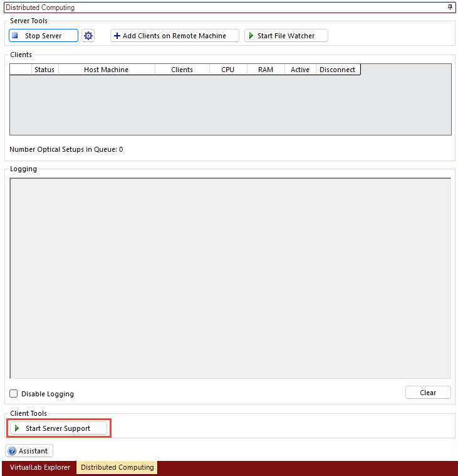Click the auto-hide pin icon in the panel header

pos(450,8)
